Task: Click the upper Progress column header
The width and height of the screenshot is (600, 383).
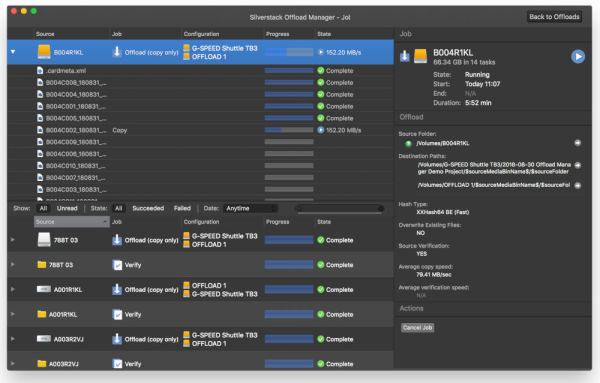Action: (289, 34)
